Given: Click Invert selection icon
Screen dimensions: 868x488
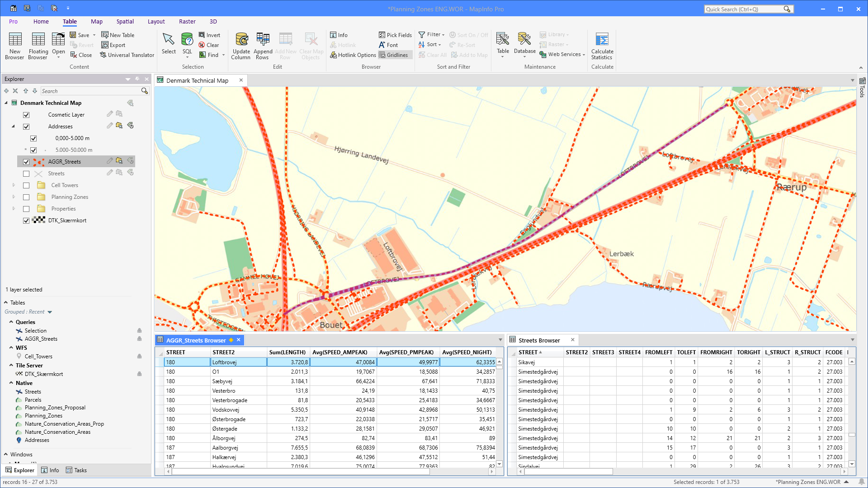Looking at the screenshot, I should pyautogui.click(x=209, y=35).
